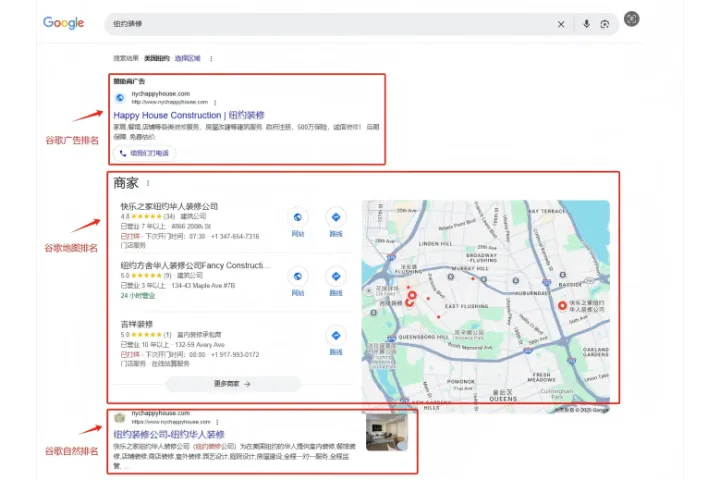Image resolution: width=720 pixels, height=480 pixels.
Task: Click the (9) review count of 纽约方舍
Action: point(167,276)
